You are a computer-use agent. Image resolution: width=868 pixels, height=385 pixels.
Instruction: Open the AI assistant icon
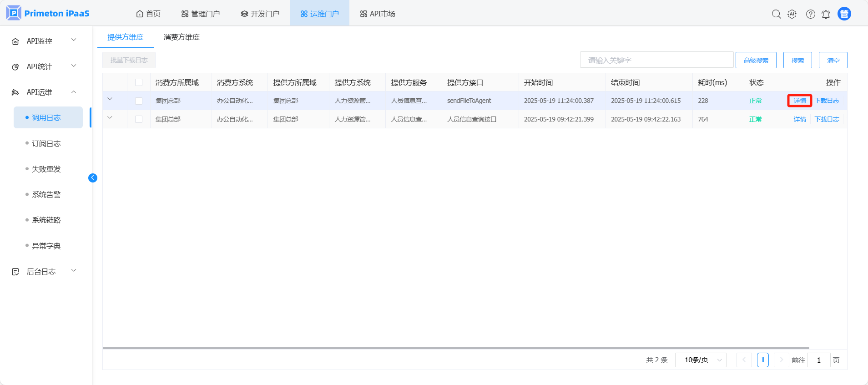pos(792,14)
